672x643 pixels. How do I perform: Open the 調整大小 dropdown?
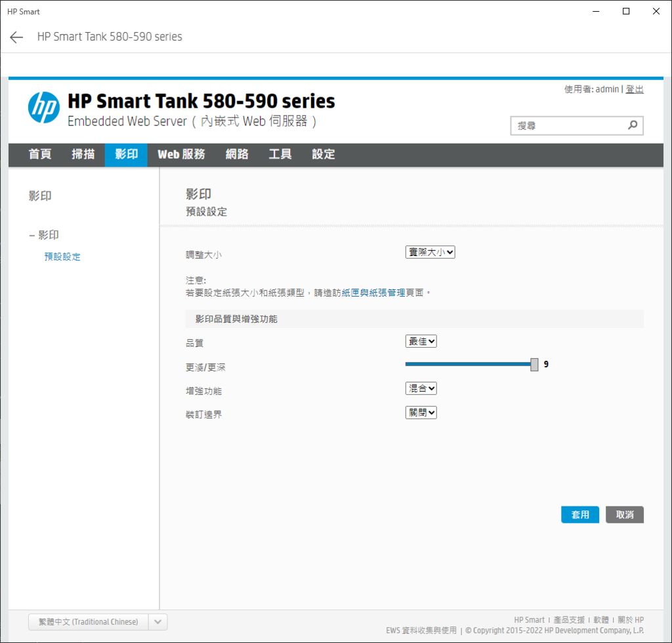point(430,252)
